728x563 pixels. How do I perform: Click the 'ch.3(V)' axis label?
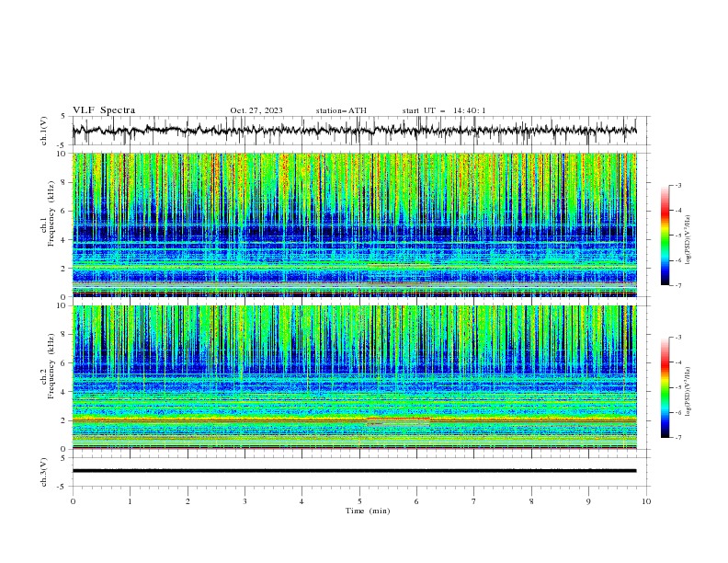[44, 472]
